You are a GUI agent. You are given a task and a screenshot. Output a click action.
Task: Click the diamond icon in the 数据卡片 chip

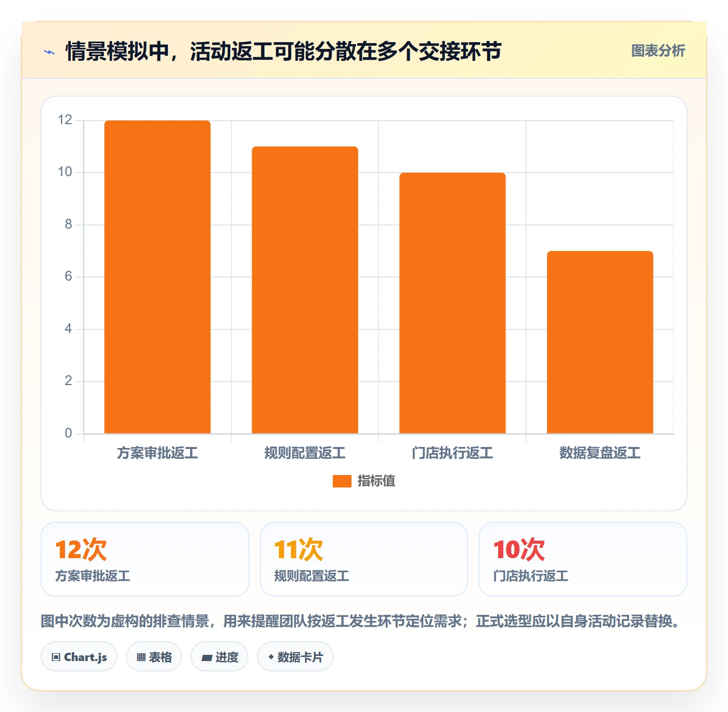point(271,657)
